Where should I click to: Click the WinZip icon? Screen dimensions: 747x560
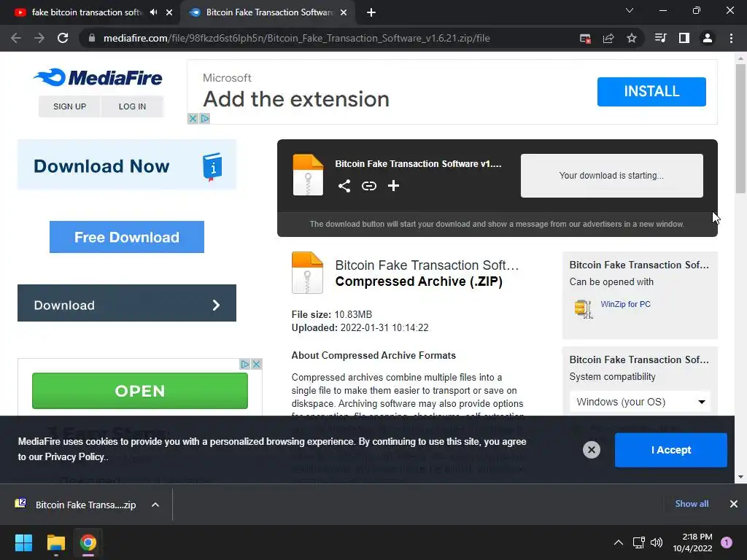[x=584, y=309]
